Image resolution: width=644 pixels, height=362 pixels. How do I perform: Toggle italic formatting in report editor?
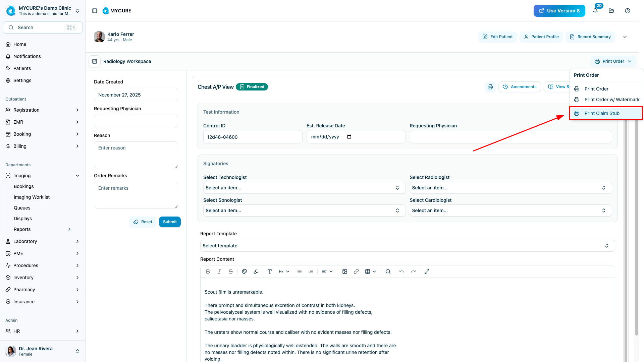pyautogui.click(x=219, y=271)
